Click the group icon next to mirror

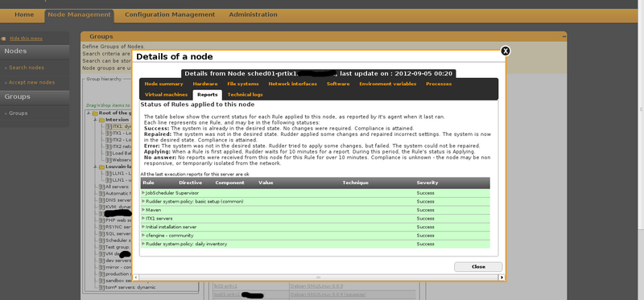click(102, 267)
